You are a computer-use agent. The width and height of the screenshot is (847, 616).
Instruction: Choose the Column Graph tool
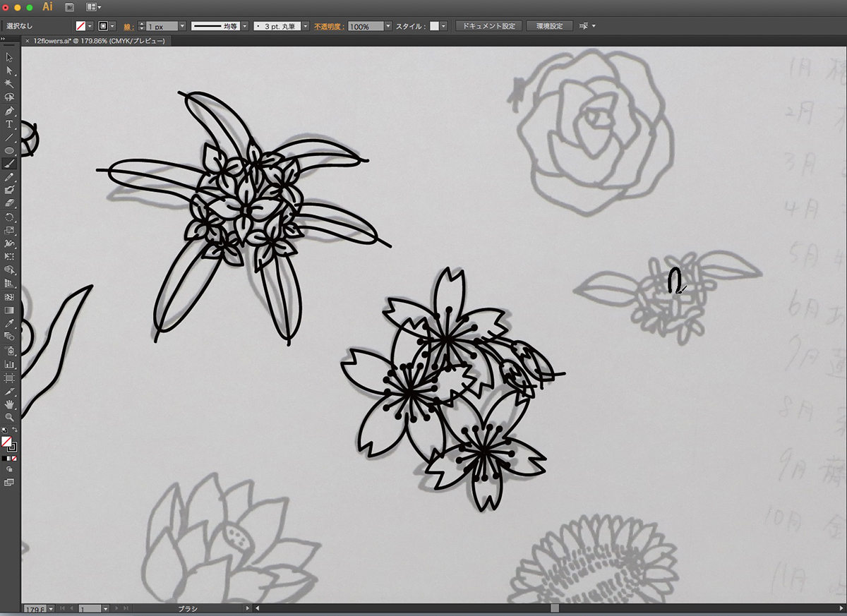[9, 364]
